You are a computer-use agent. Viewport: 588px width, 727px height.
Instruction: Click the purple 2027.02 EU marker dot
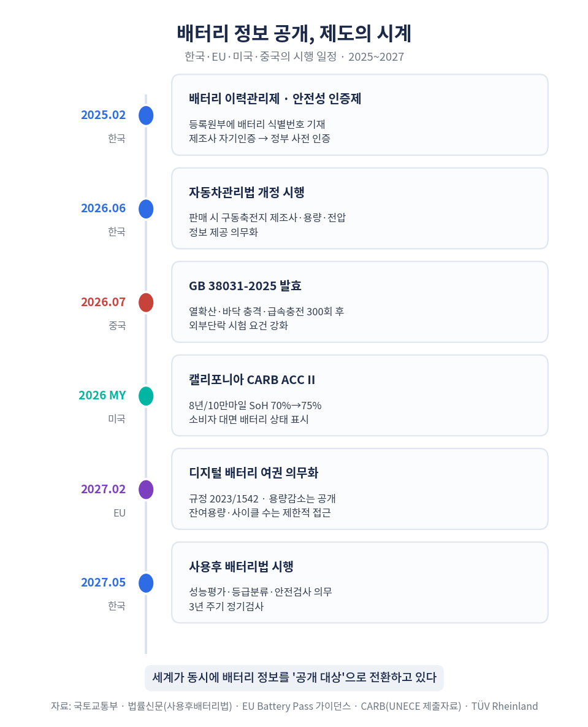(146, 490)
